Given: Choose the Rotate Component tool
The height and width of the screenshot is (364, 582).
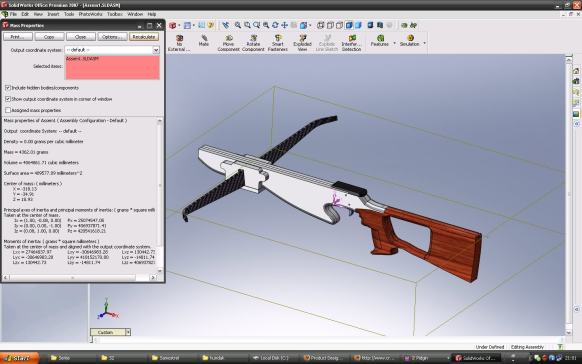Looking at the screenshot, I should [x=253, y=43].
